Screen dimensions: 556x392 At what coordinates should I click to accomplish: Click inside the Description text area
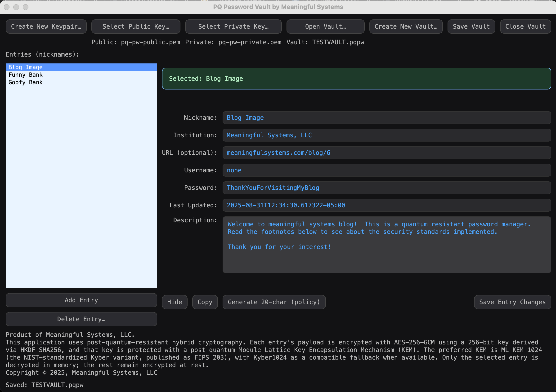(387, 245)
